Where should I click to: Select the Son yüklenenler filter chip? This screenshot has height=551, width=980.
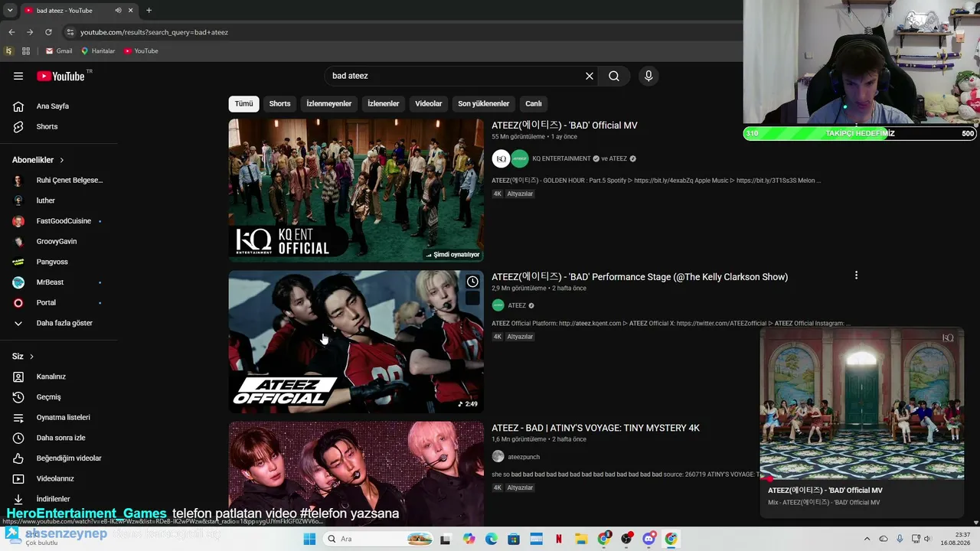tap(484, 104)
